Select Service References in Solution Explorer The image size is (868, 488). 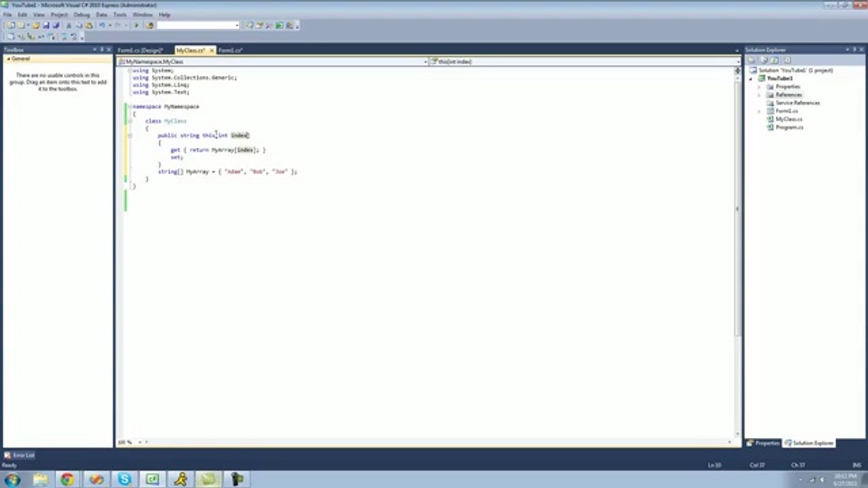pyautogui.click(x=797, y=103)
